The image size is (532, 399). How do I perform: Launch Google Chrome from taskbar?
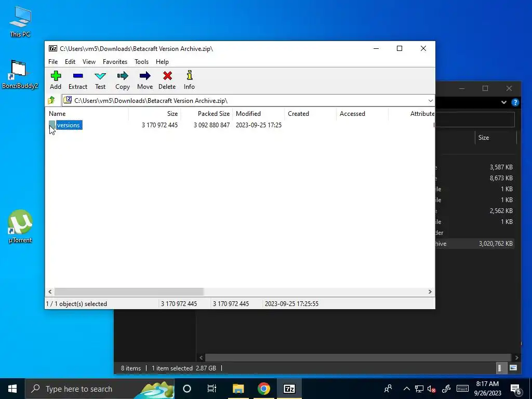(263, 389)
